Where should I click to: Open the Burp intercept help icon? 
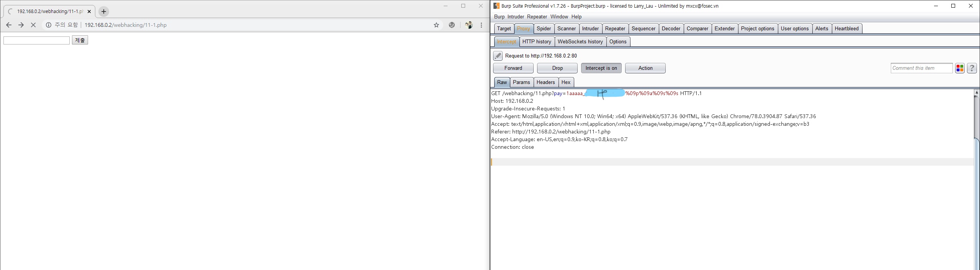pyautogui.click(x=972, y=68)
